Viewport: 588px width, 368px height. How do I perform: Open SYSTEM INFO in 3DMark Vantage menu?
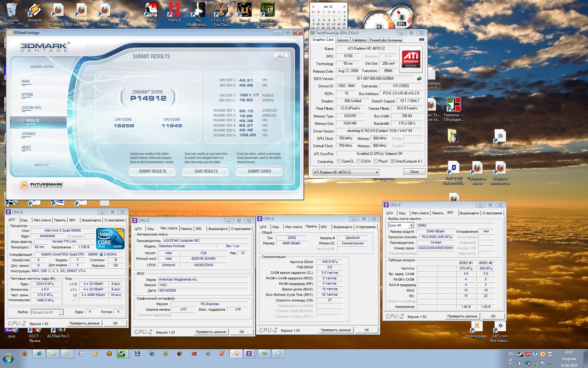click(x=31, y=108)
